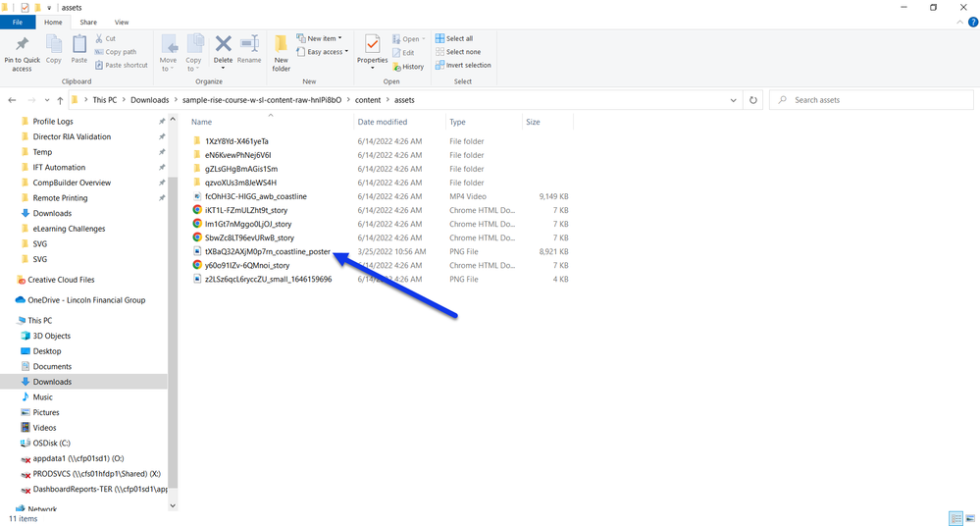Click Select all in ribbon
The width and height of the screenshot is (980, 526).
coord(454,38)
